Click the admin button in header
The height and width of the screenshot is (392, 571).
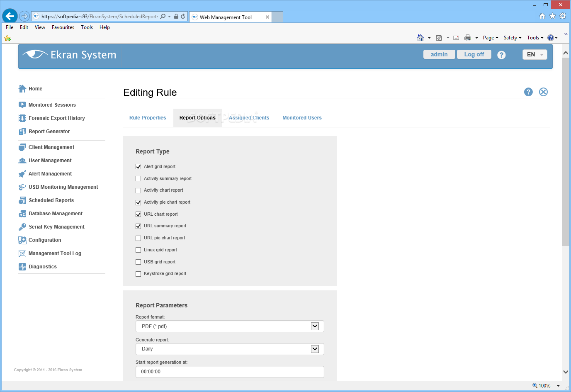click(x=439, y=54)
